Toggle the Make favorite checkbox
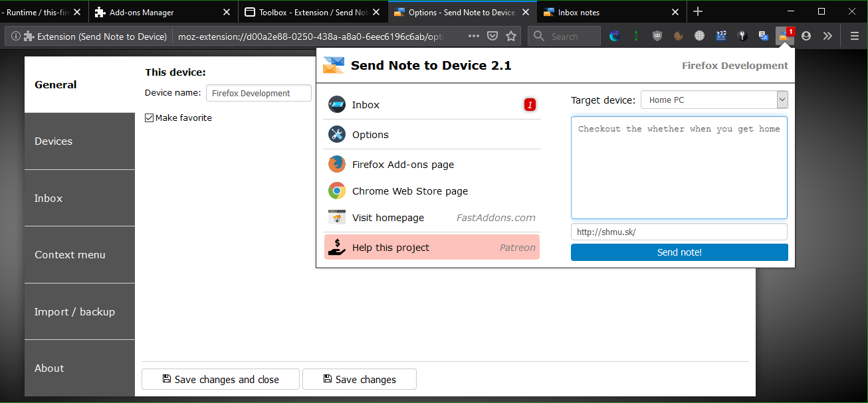Viewport: 868px width, 403px height. click(150, 118)
